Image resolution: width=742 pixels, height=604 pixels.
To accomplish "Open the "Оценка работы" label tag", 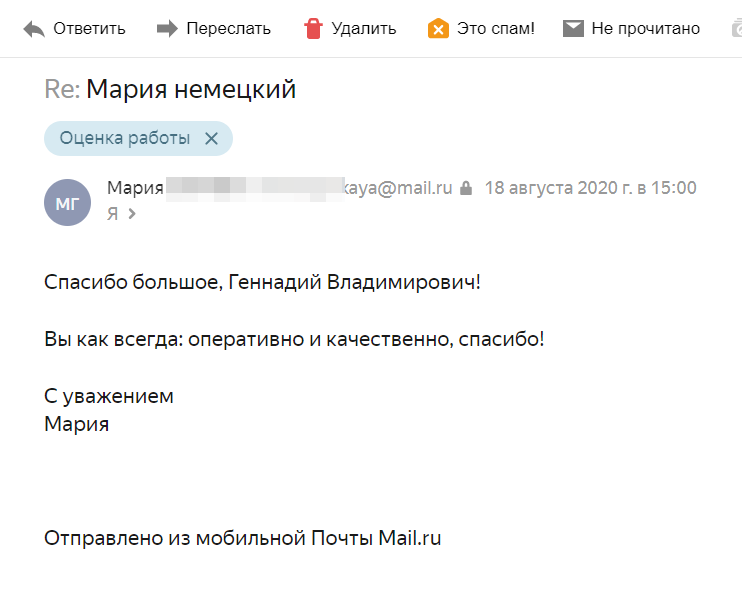I will 125,138.
